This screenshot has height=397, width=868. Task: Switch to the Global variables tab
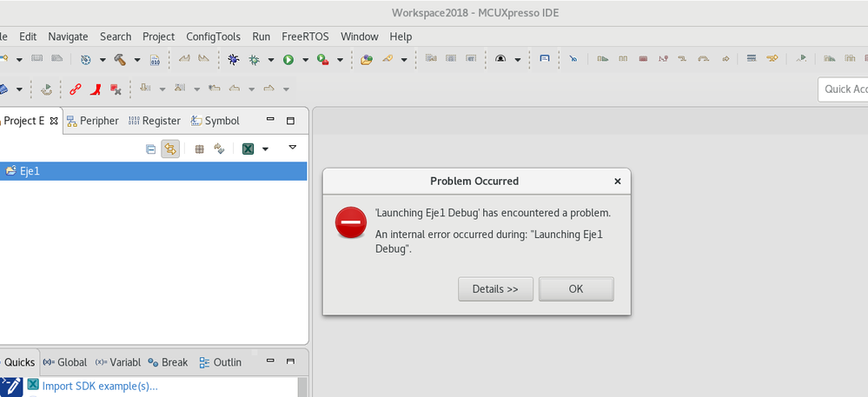tap(65, 362)
